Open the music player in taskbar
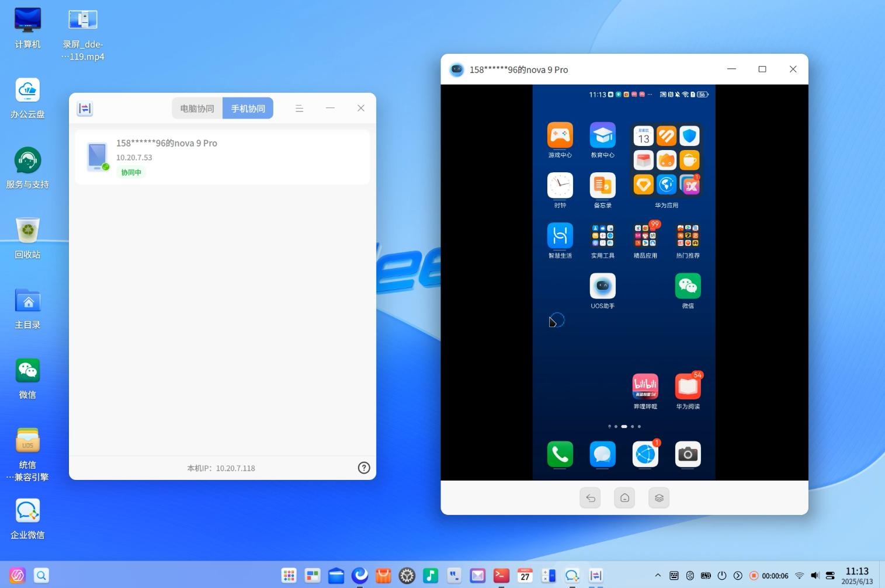 pyautogui.click(x=431, y=575)
